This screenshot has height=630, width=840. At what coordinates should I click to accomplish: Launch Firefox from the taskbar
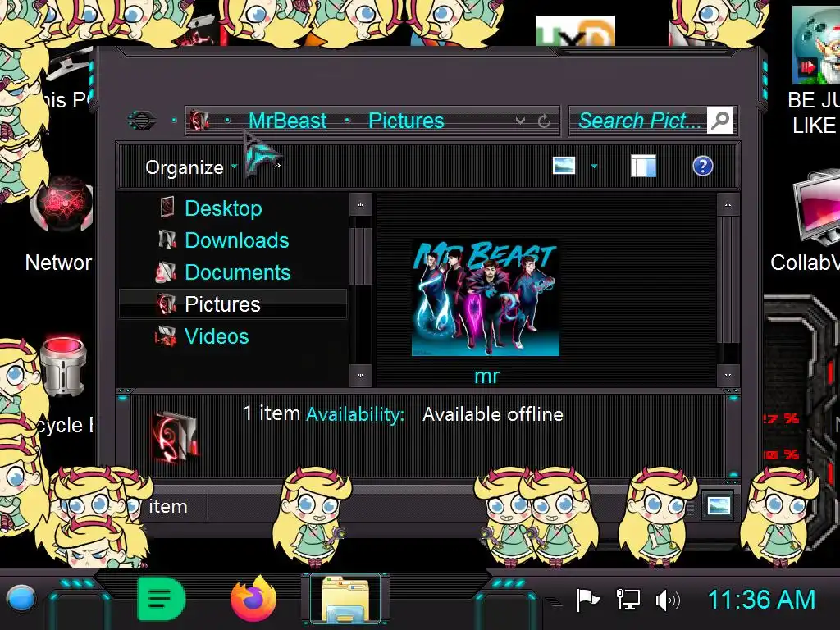coord(253,599)
